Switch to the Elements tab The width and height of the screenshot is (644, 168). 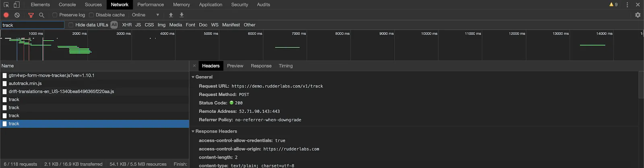click(40, 5)
